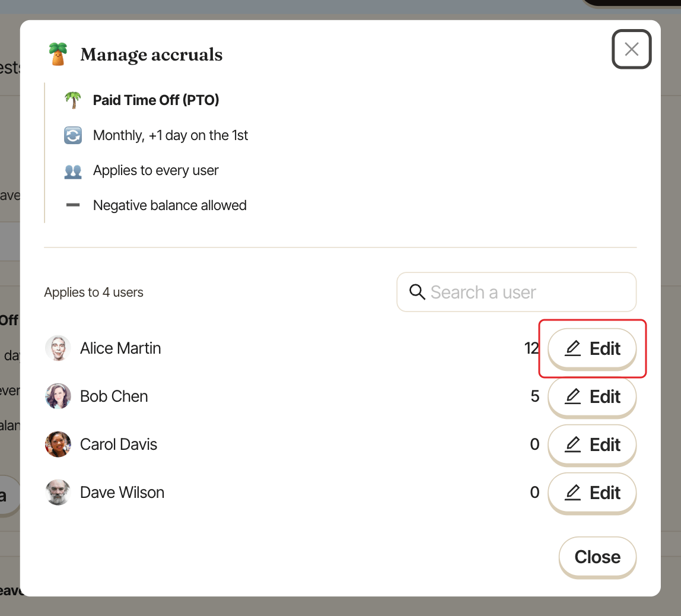
Task: Click Carol Davis's avatar
Action: tap(58, 444)
